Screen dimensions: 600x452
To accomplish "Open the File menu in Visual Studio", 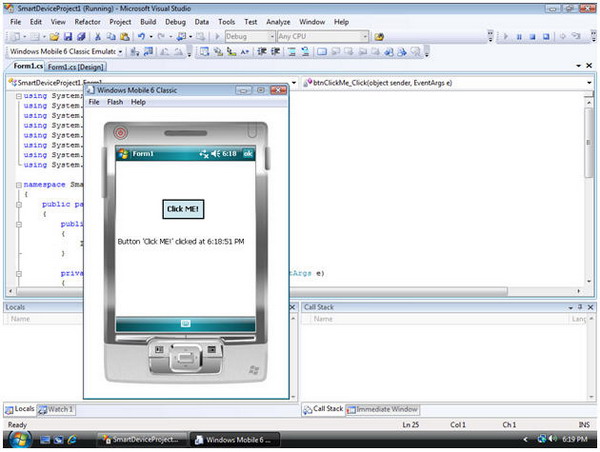I will click(16, 22).
